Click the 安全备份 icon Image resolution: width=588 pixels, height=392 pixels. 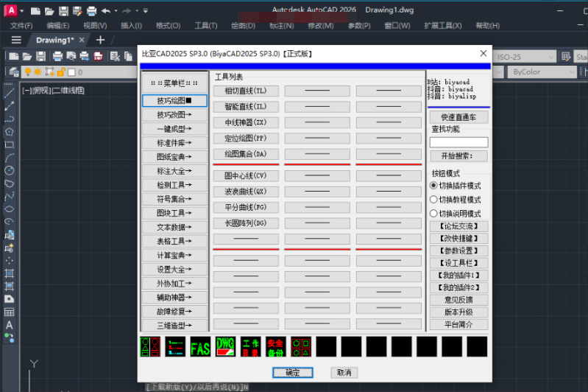276,346
